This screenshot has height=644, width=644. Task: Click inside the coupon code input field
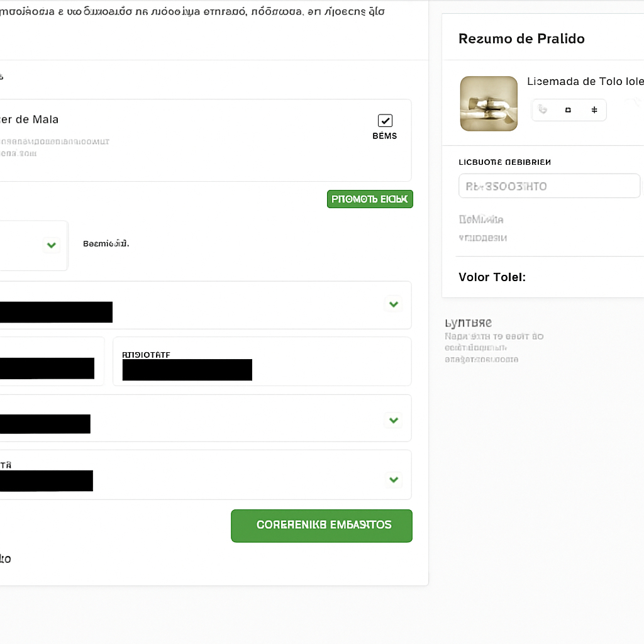tap(549, 186)
